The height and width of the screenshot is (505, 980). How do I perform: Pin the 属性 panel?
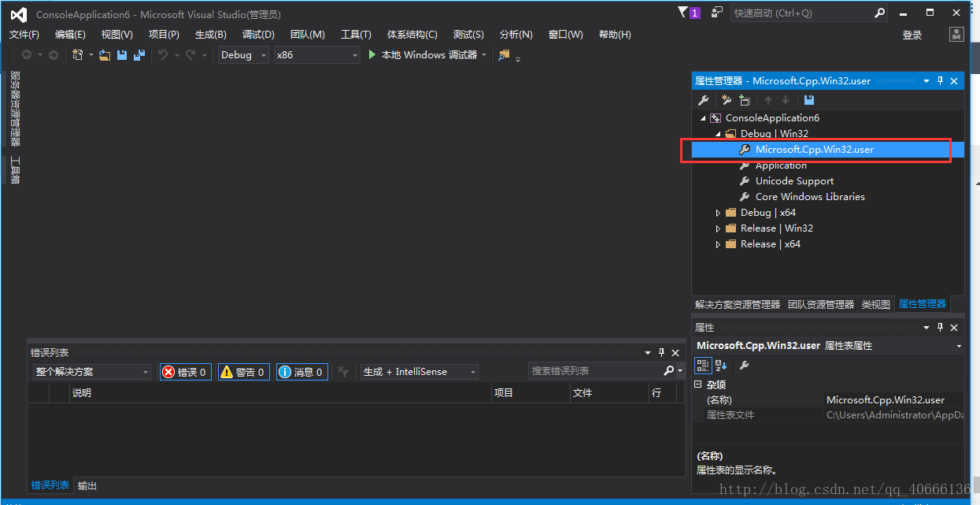[x=940, y=328]
